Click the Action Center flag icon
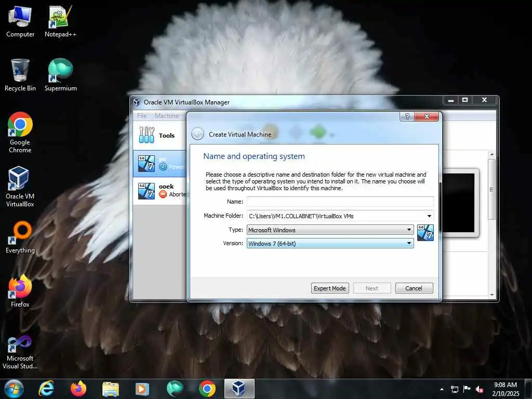The image size is (532, 399). point(467,389)
